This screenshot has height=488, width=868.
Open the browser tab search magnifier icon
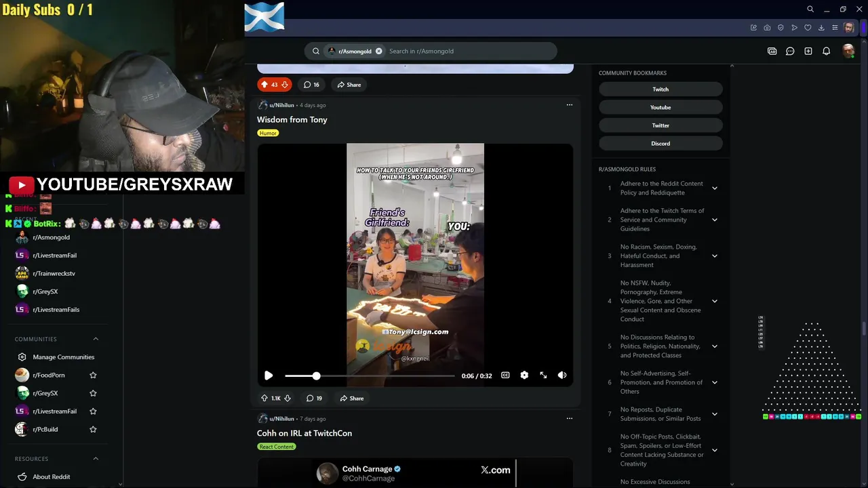click(810, 9)
